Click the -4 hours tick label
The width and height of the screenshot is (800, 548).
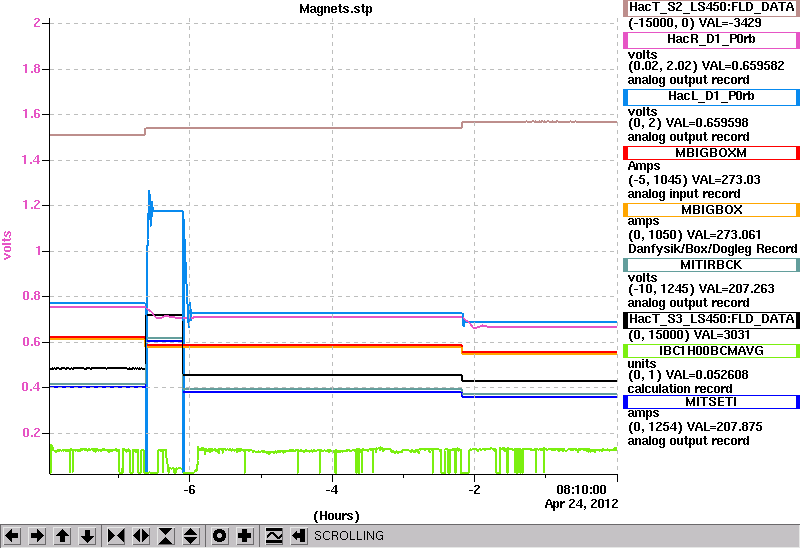(x=332, y=490)
